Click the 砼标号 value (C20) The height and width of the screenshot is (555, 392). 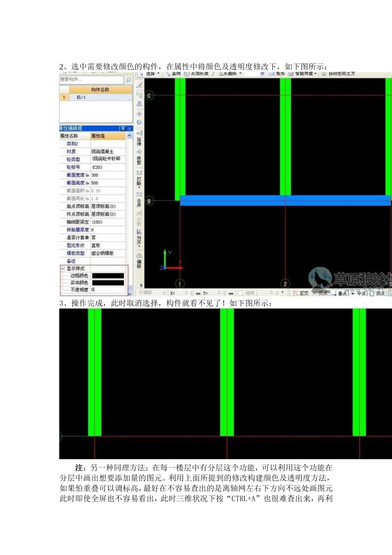point(108,167)
